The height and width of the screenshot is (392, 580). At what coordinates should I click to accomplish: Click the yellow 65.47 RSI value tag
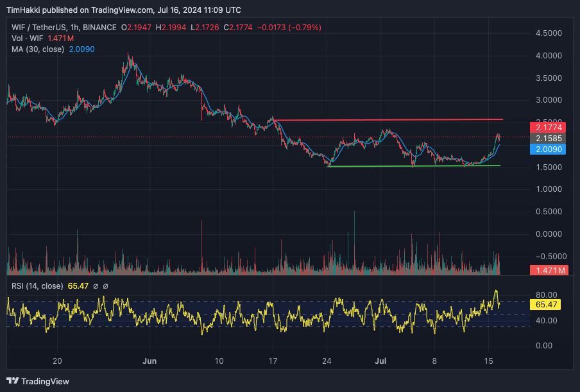547,305
